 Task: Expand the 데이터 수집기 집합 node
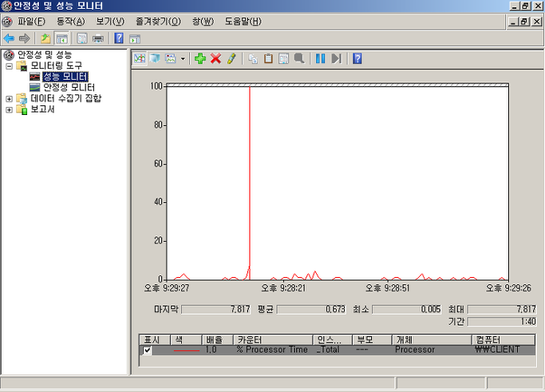10,99
